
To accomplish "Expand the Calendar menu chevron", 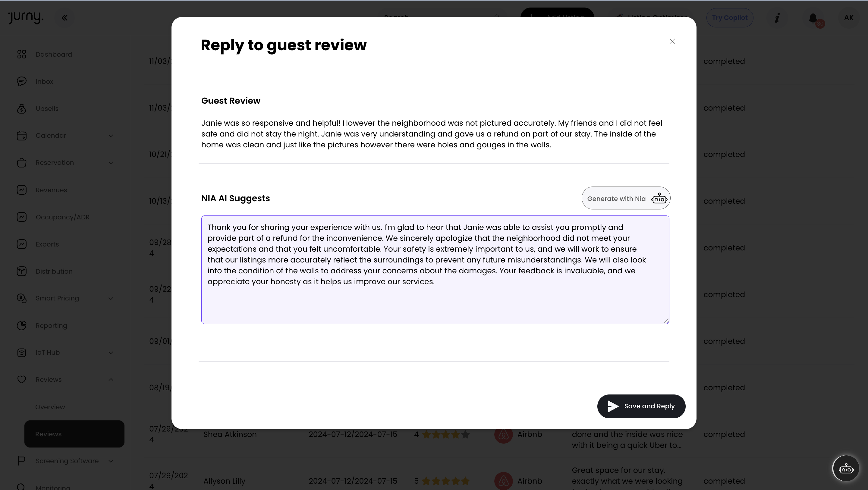I will coord(111,136).
